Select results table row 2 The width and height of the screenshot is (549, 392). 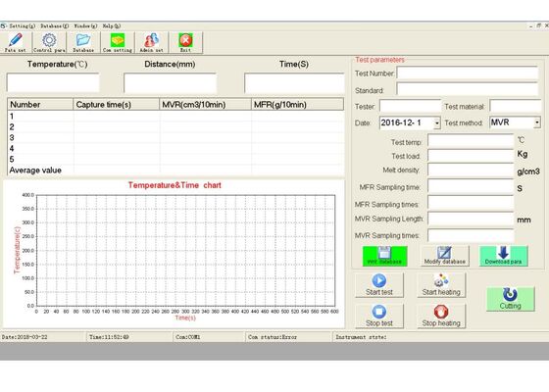click(175, 127)
